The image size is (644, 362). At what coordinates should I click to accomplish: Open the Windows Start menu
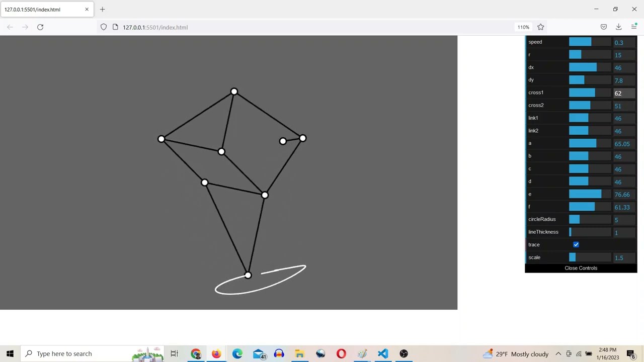10,353
